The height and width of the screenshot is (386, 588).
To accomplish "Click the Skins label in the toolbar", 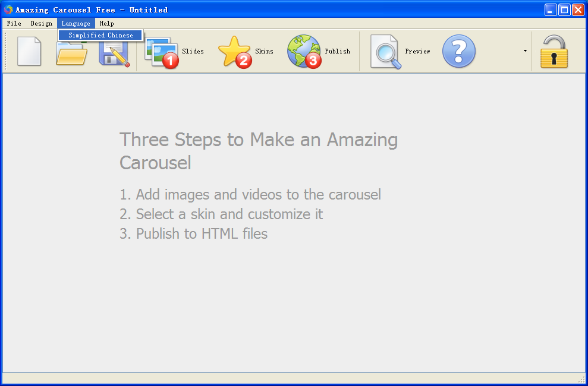I will click(264, 51).
